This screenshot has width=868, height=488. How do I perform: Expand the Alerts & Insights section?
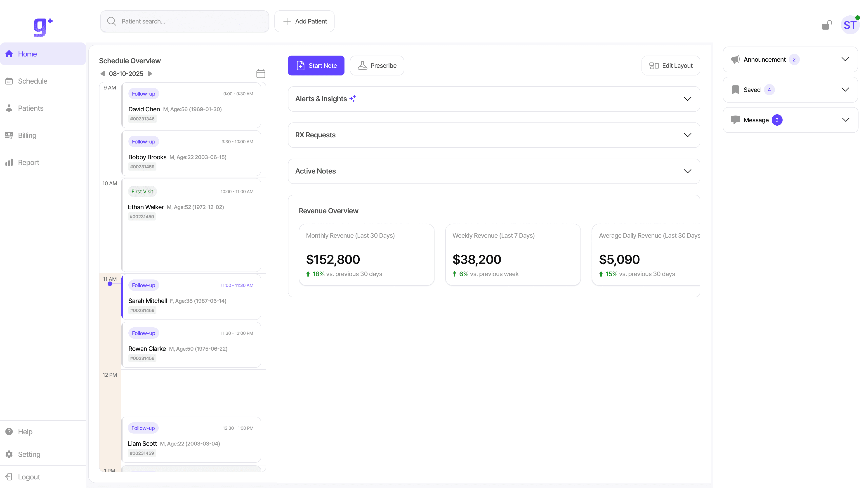click(687, 99)
